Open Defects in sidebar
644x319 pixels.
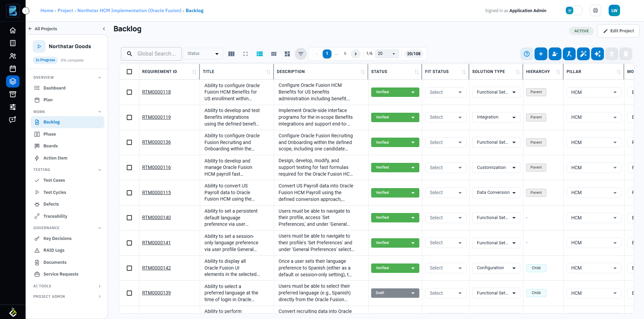67,204
